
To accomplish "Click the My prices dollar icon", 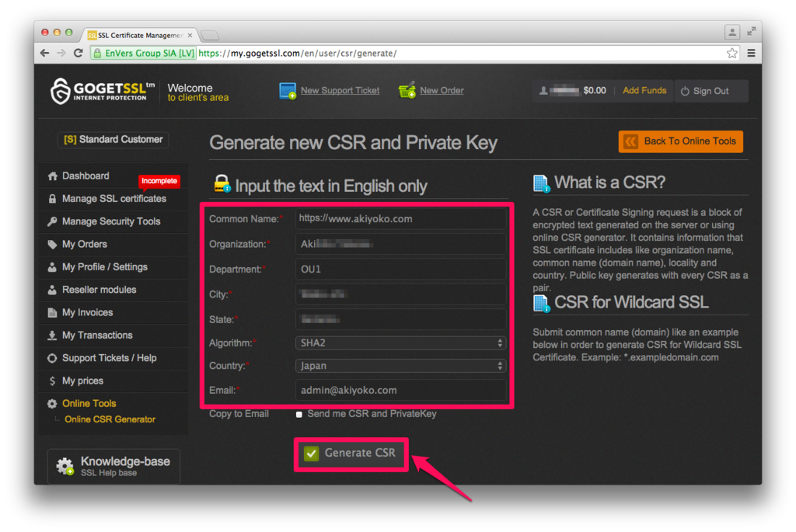I will [52, 381].
